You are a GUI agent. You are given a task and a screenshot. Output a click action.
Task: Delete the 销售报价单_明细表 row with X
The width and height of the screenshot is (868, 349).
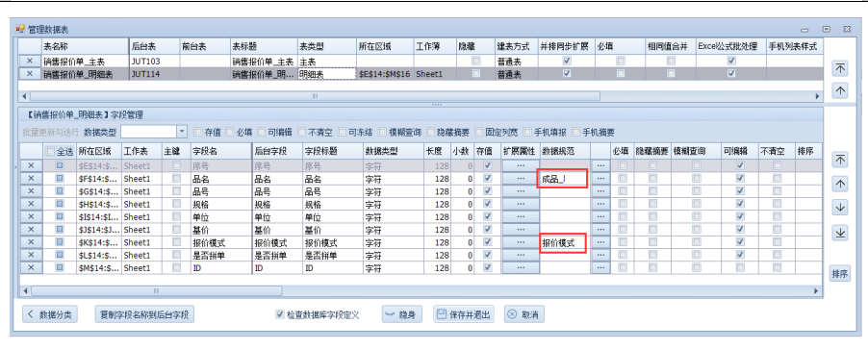[31, 74]
